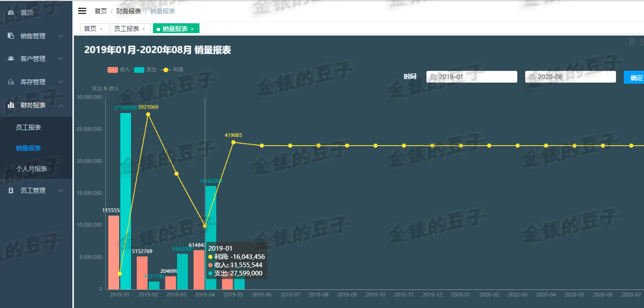Expand the 销售管理 sidebar section
The image size is (644, 308).
pos(36,36)
